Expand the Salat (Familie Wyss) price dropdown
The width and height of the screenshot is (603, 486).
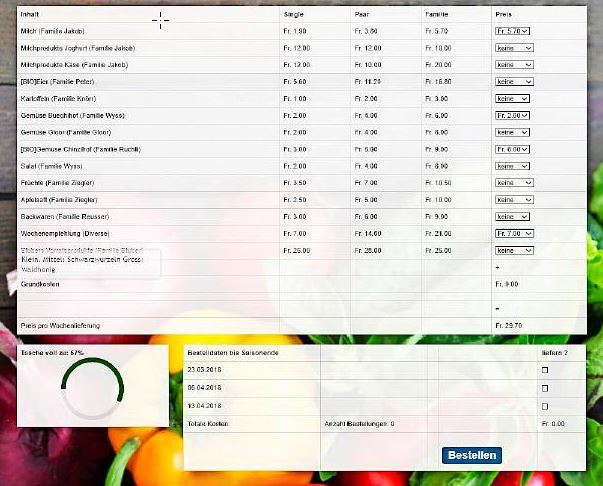pos(512,166)
